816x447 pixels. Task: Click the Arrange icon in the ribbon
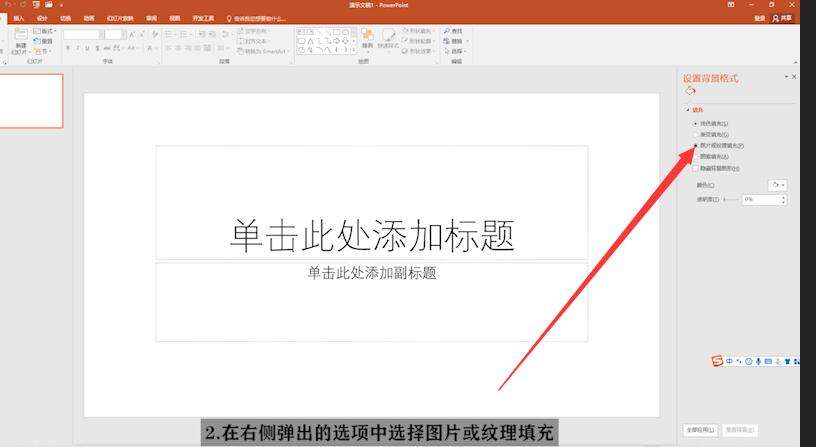[367, 37]
